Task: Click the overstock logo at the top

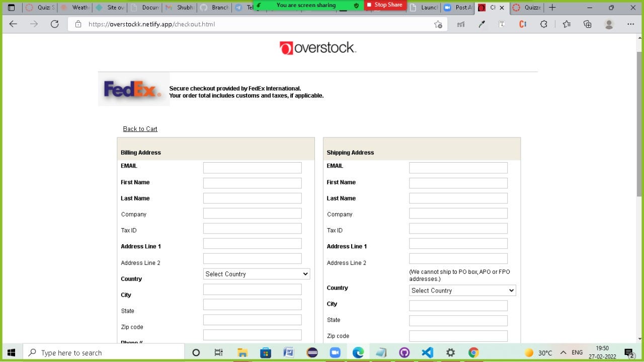Action: tap(317, 47)
